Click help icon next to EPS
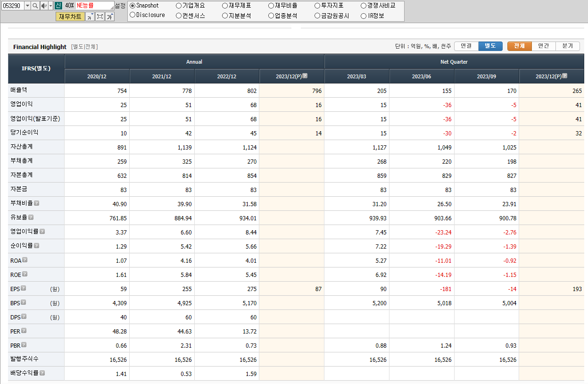588x384 pixels. click(23, 288)
